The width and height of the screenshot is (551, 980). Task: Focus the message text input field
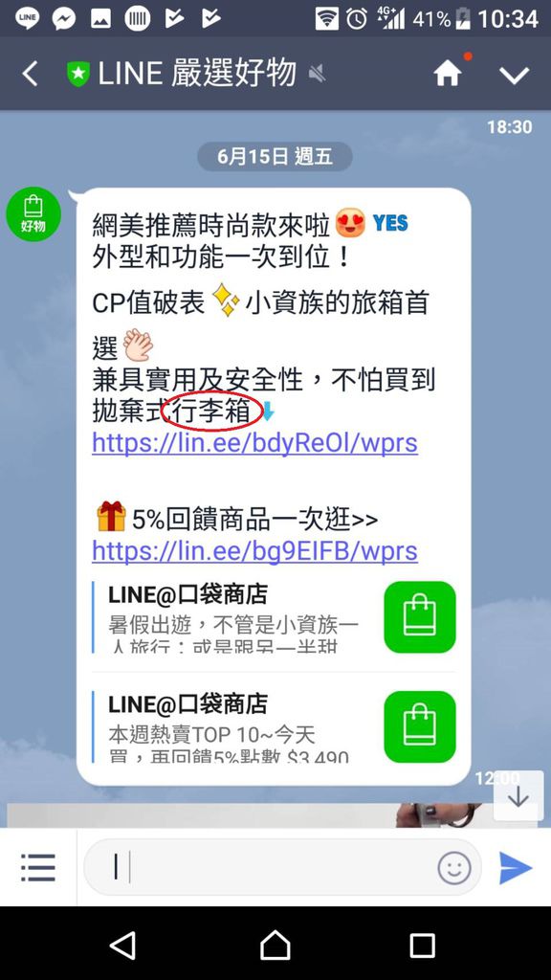[x=259, y=867]
